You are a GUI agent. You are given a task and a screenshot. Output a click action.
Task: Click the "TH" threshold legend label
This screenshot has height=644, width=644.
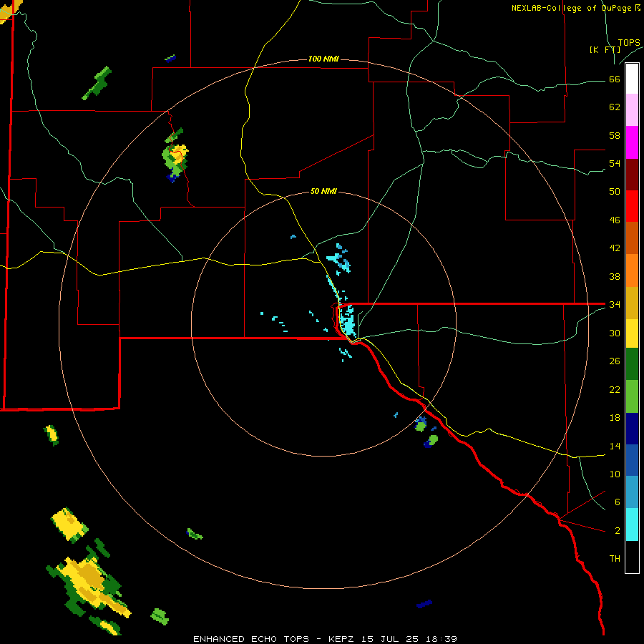coord(615,558)
